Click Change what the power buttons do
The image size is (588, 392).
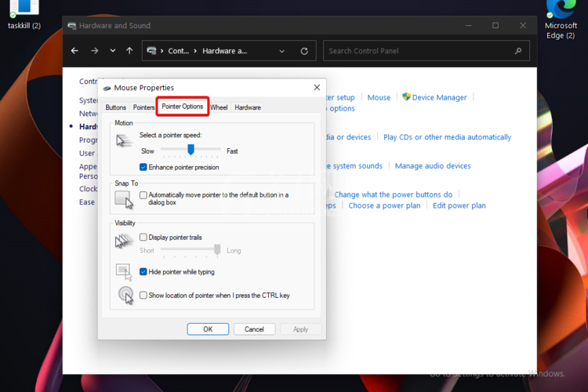[x=394, y=194]
